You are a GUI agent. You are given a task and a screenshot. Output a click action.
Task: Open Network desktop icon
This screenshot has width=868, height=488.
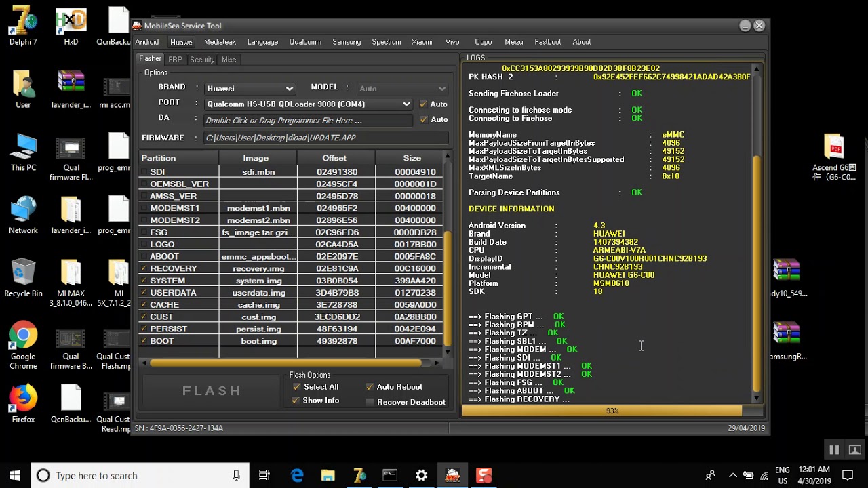23,215
